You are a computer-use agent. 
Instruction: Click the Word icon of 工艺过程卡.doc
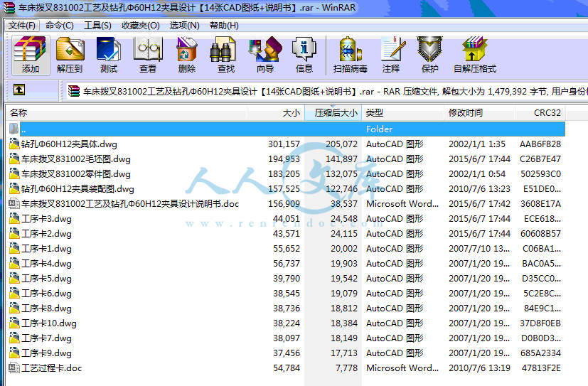coord(14,368)
